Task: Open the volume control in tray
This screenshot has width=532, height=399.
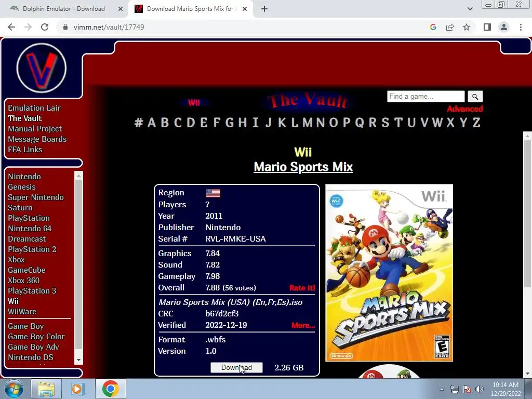Action: (480, 389)
